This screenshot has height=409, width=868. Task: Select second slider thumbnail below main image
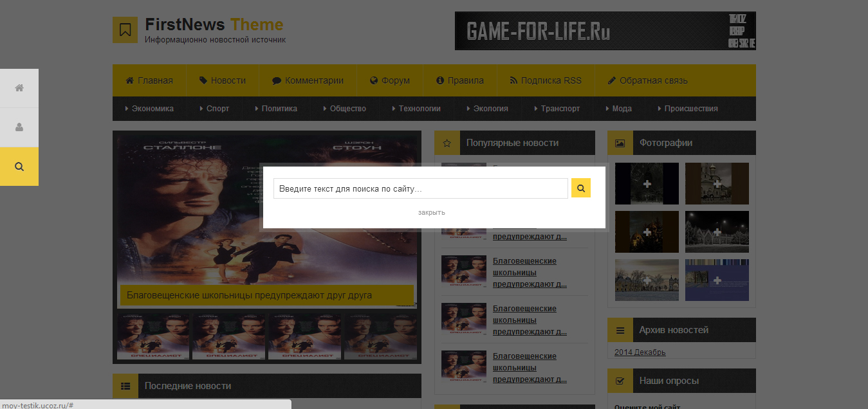(229, 336)
